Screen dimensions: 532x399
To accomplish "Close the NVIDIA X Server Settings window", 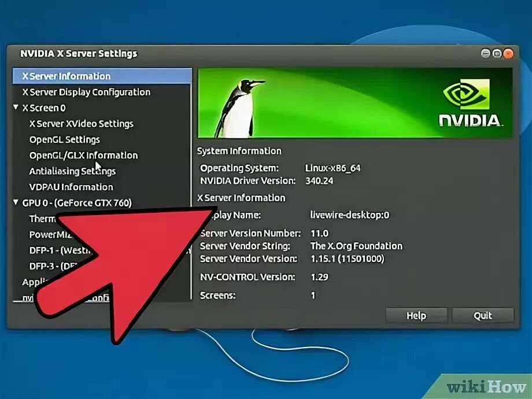I will 508,54.
